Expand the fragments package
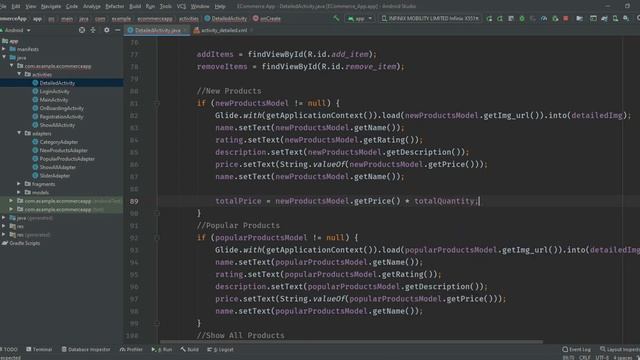The image size is (640, 360). pos(19,184)
